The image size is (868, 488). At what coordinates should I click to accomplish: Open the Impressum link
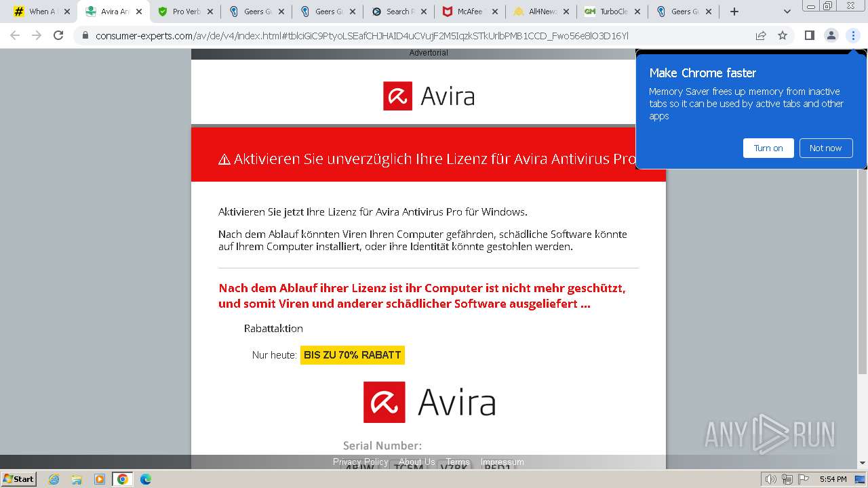(x=502, y=462)
